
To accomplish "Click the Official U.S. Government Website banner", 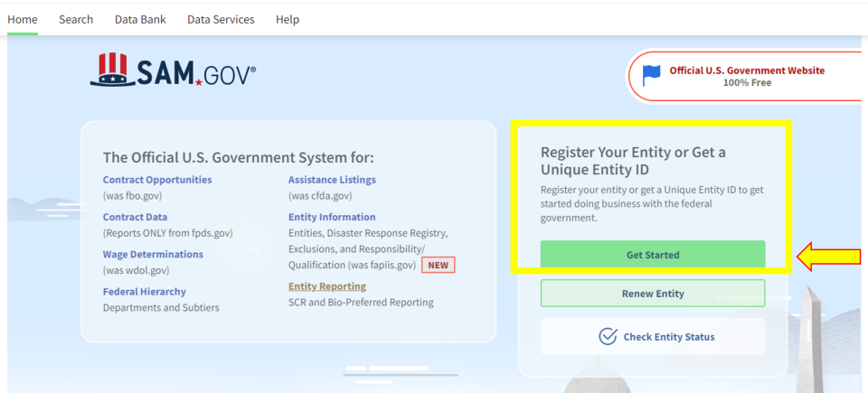I will point(746,76).
